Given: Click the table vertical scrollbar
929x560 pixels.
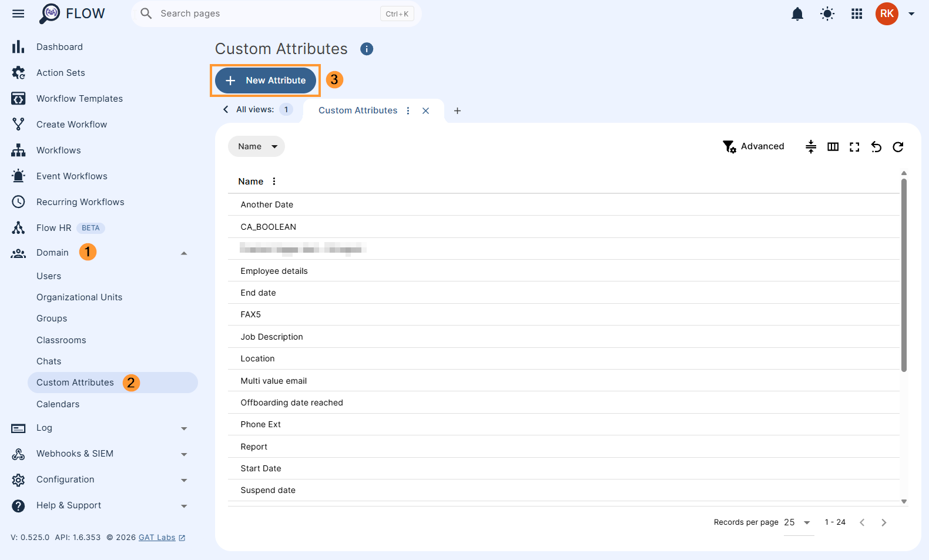Looking at the screenshot, I should (x=904, y=276).
